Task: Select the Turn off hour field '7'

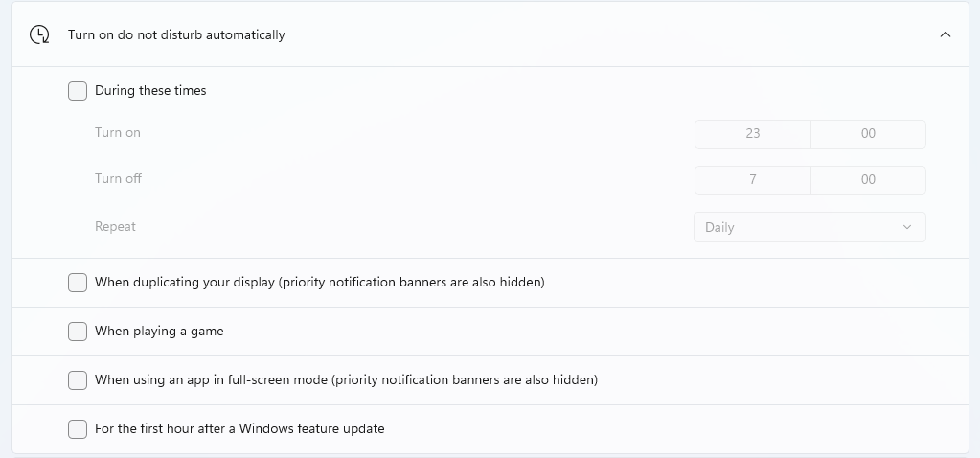Action: pos(752,179)
